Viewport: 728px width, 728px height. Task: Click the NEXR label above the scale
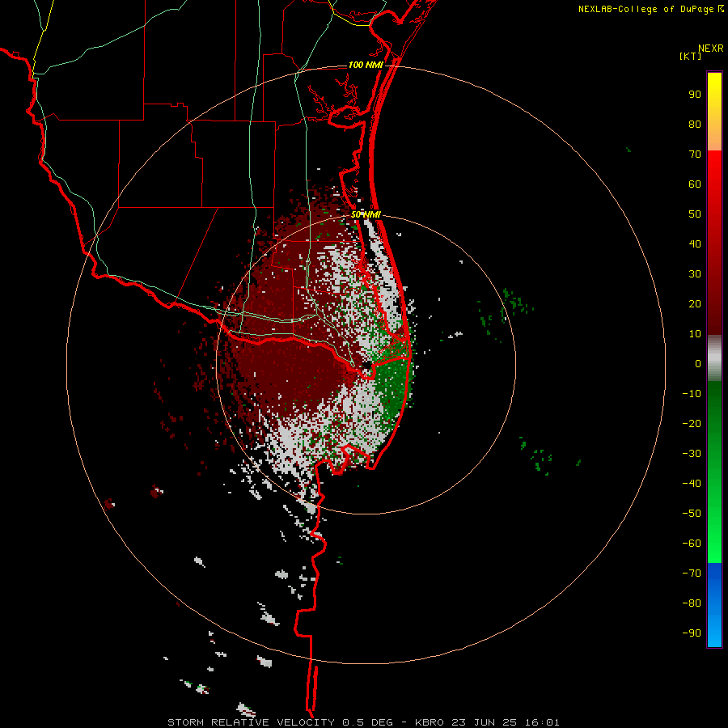[711, 49]
